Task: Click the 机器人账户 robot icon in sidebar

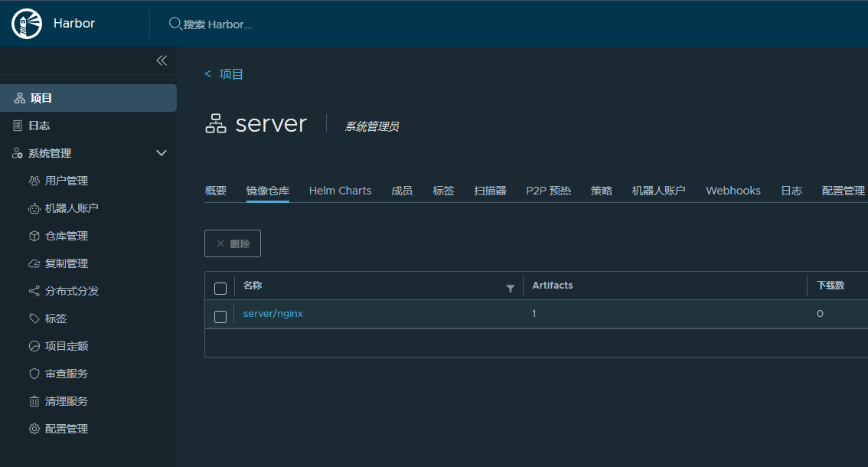Action: tap(34, 208)
